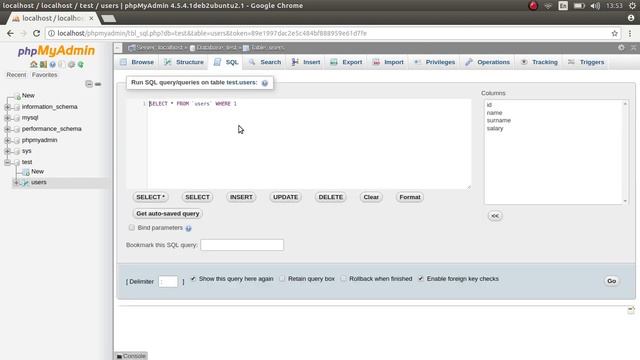Collapse the columns list with << button
The image size is (640, 360).
click(x=495, y=216)
